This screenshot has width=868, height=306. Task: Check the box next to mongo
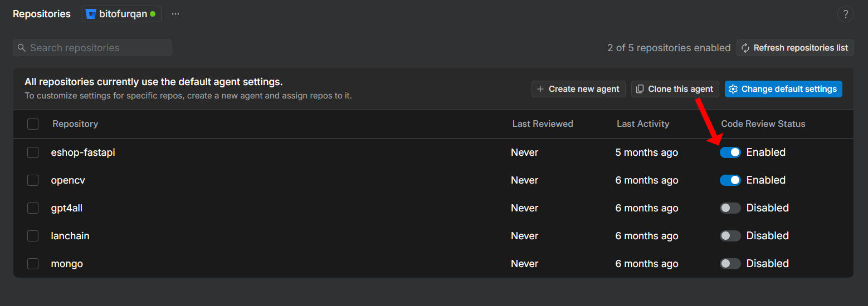pos(33,264)
